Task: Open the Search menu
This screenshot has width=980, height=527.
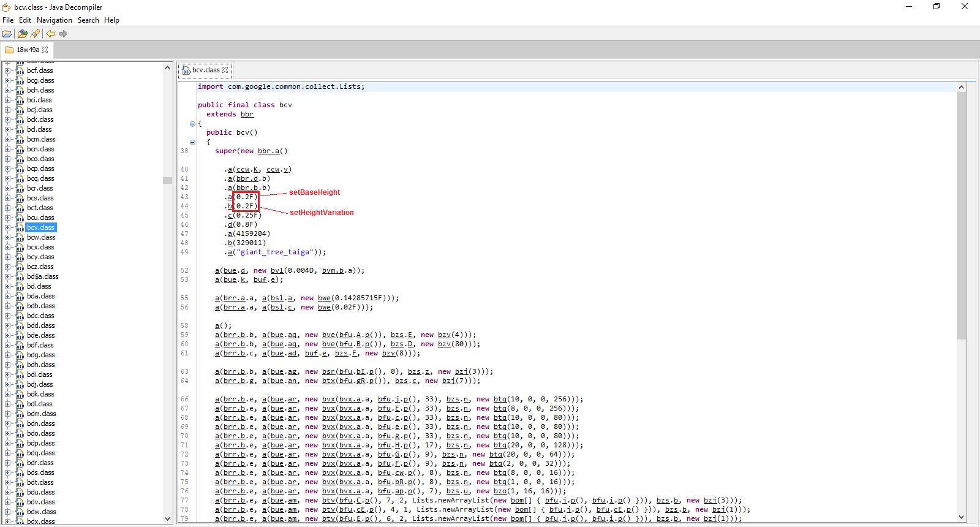Action: (x=88, y=20)
